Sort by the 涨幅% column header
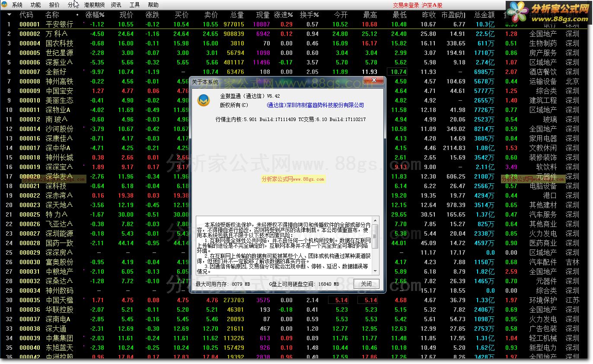593x364 pixels. point(95,15)
